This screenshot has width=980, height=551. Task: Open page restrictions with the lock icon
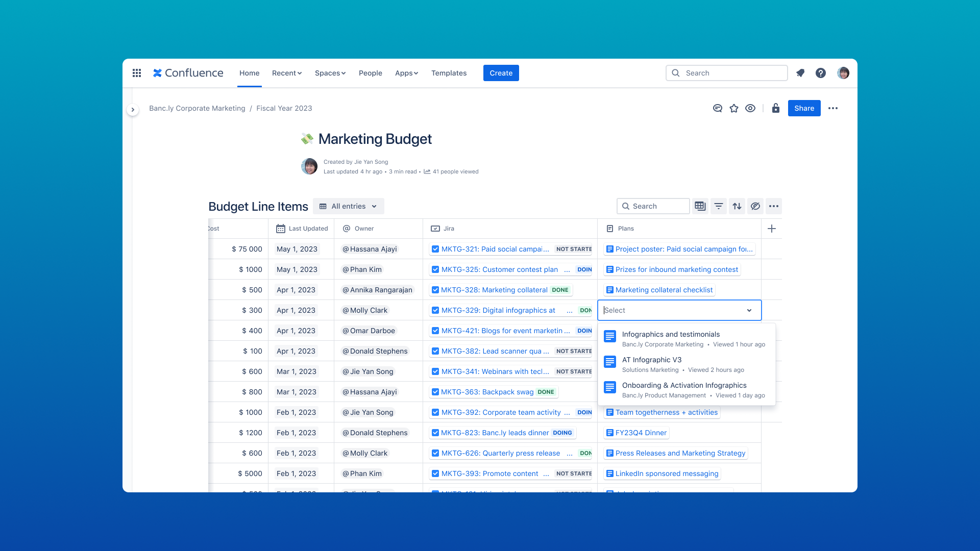775,108
